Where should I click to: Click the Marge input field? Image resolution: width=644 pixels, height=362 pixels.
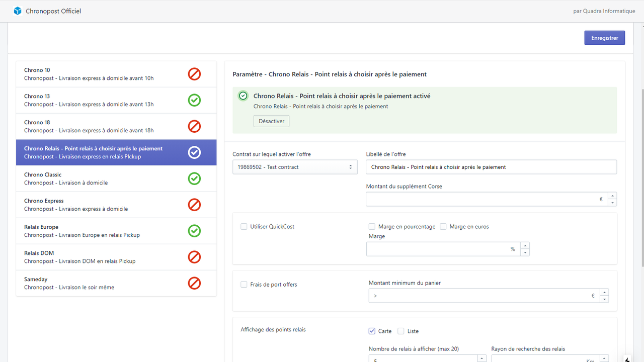click(x=444, y=249)
